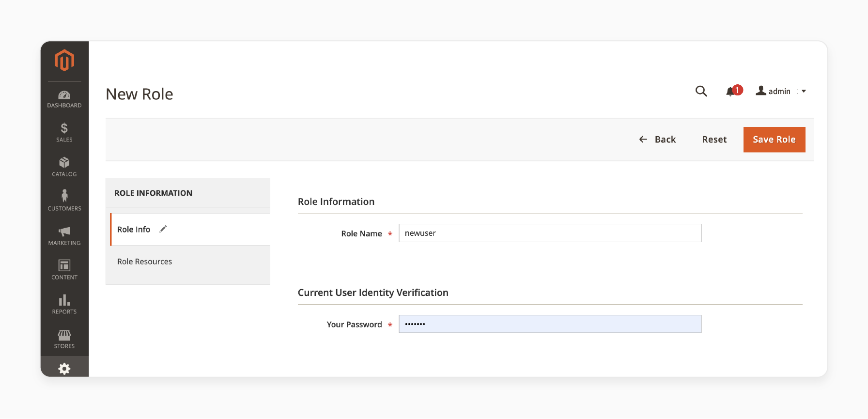This screenshot has width=868, height=419.
Task: Open the Customers sidebar menu
Action: point(64,202)
